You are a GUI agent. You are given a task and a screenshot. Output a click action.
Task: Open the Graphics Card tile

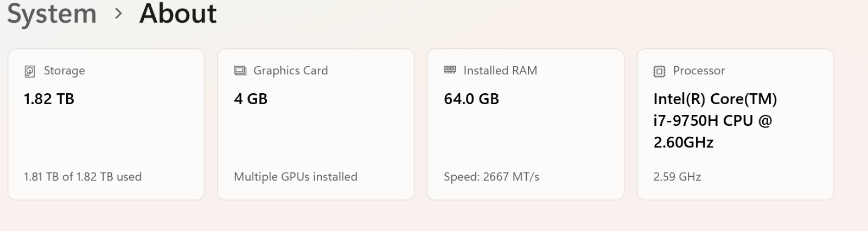316,125
